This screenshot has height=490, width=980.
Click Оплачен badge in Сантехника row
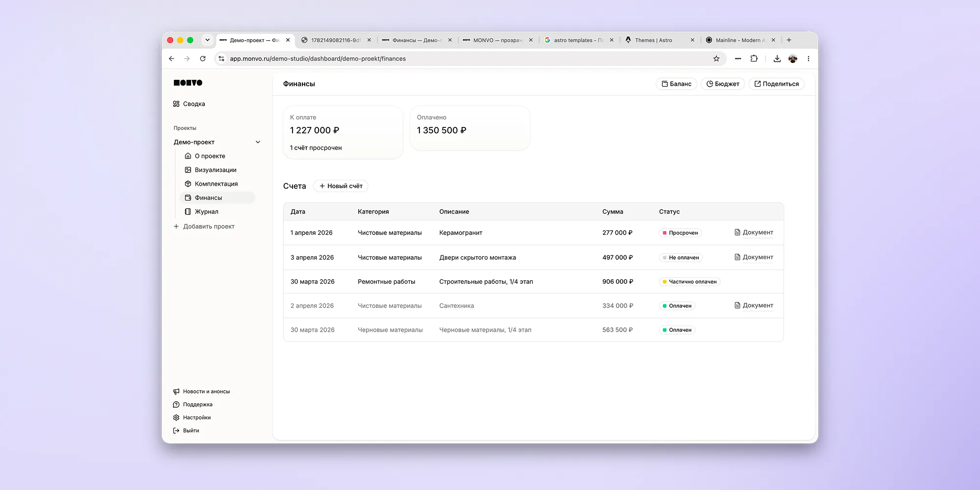(x=677, y=306)
